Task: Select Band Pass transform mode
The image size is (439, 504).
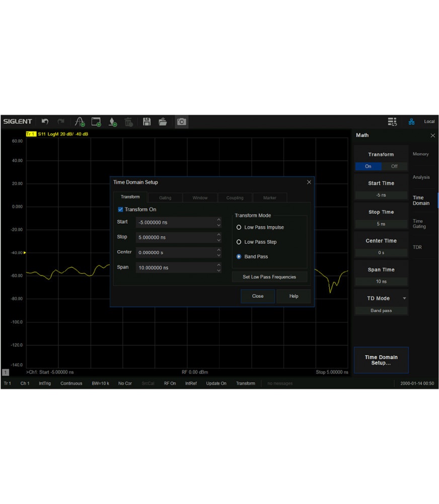Action: [x=239, y=257]
